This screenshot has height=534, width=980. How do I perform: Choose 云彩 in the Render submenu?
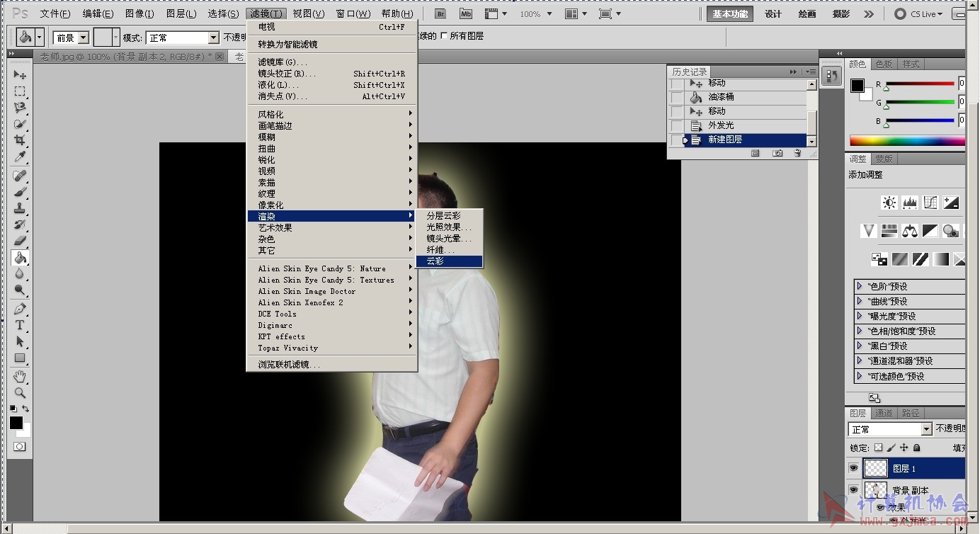(450, 261)
